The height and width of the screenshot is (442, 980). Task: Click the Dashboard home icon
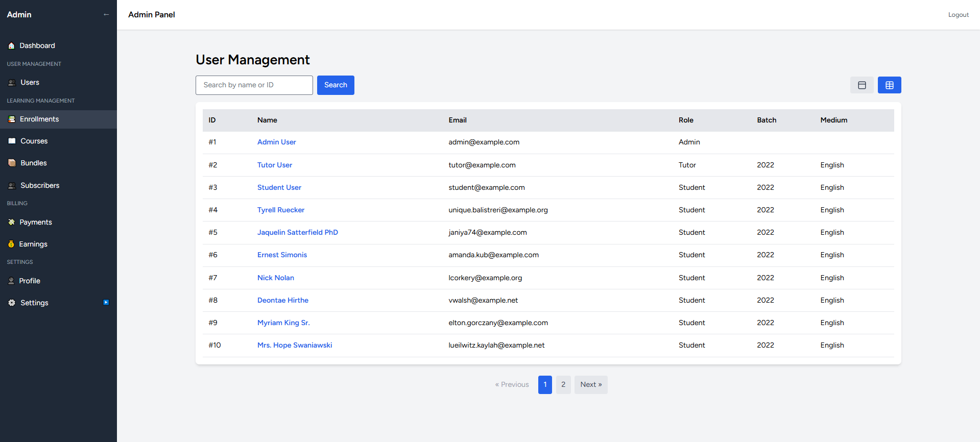click(x=11, y=46)
